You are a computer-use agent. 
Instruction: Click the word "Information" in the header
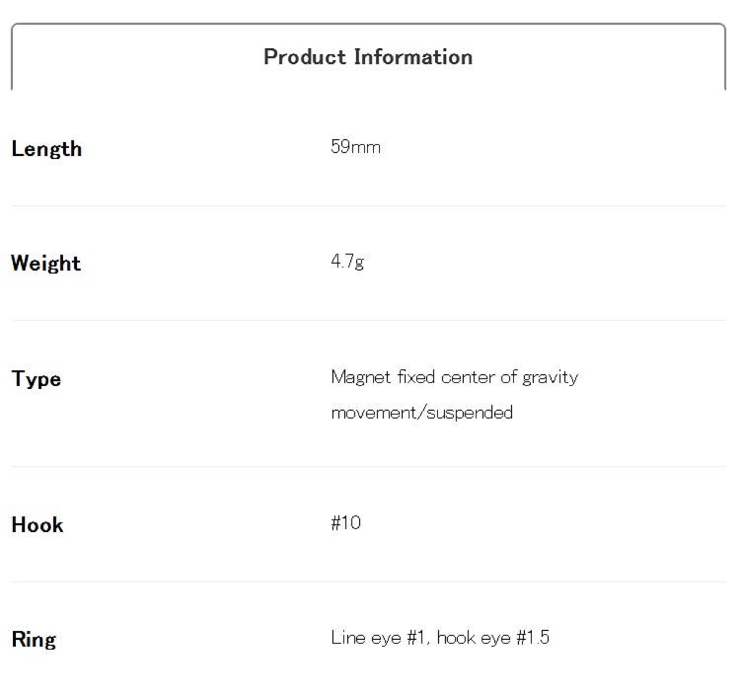(x=413, y=57)
